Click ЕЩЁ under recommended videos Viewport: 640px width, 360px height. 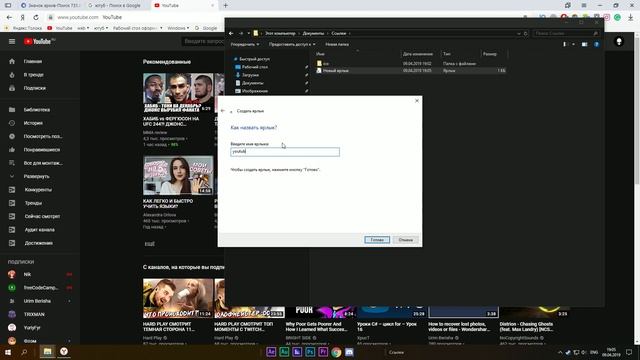[150, 244]
